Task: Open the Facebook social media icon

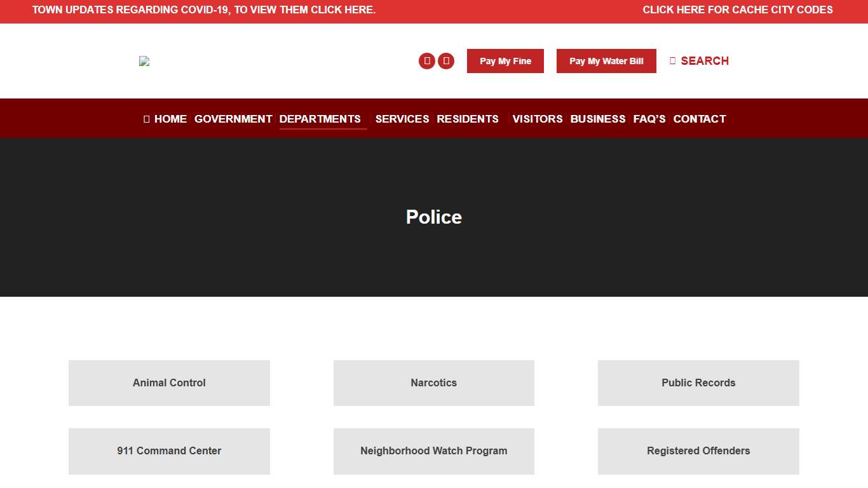Action: [426, 60]
